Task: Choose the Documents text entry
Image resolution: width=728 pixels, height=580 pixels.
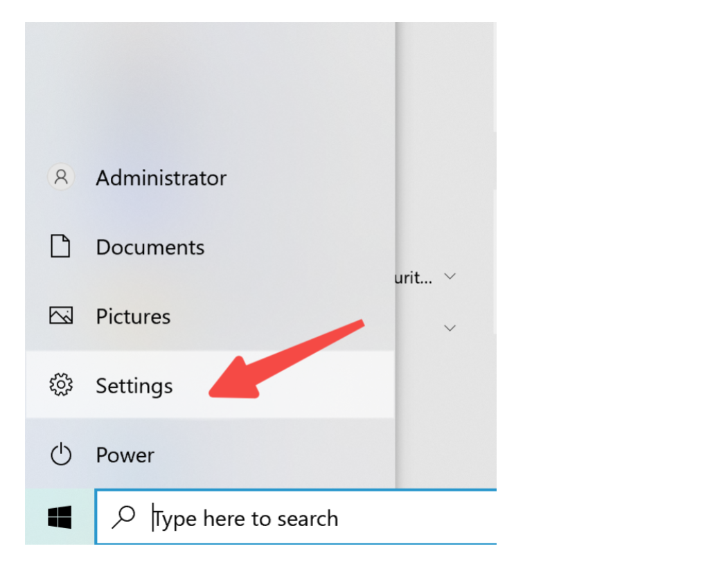Action: click(150, 247)
